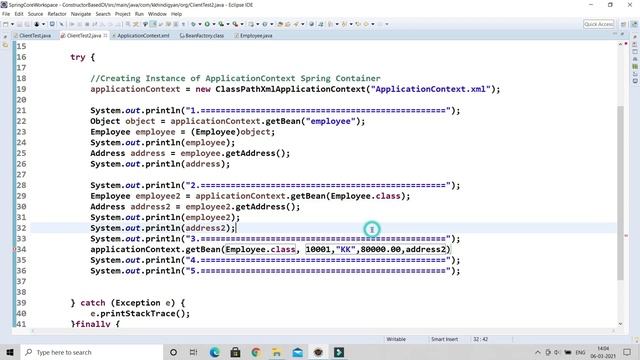This screenshot has height=360, width=640.
Task: Restore the left-side Package Explorer view
Action: [5, 36]
